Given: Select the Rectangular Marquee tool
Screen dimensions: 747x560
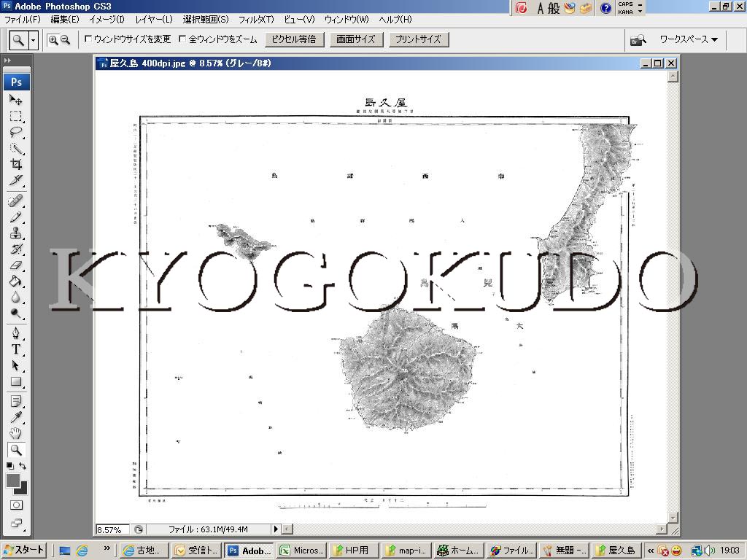Looking at the screenshot, I should [16, 116].
